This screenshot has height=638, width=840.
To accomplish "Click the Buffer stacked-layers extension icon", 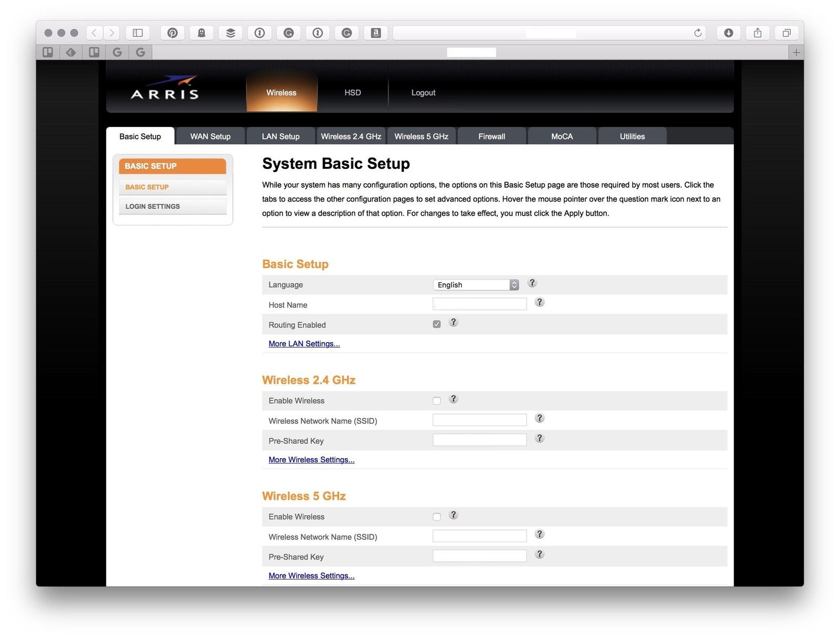I will pos(230,33).
